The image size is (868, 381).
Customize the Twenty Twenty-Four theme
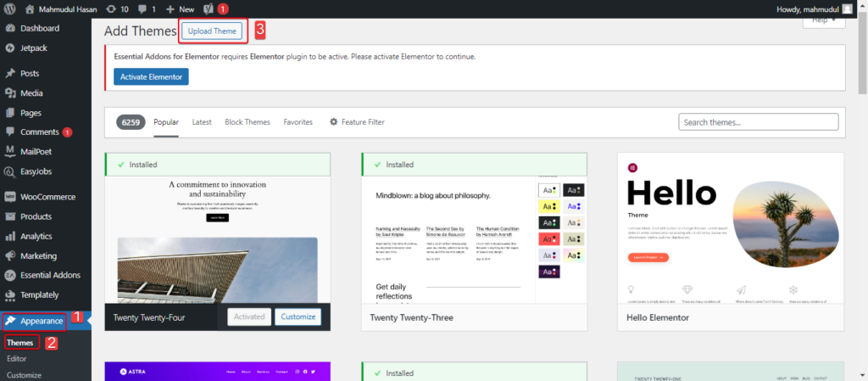tap(298, 317)
